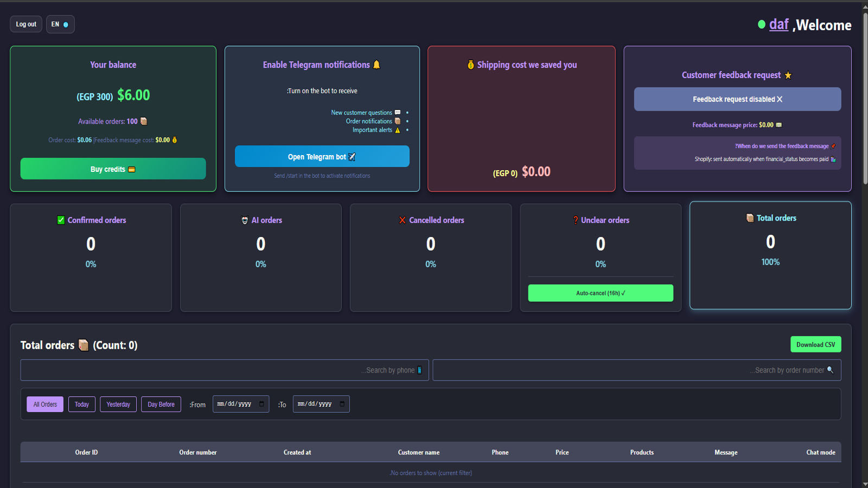Viewport: 868px width, 488px height.
Task: Click the magnifier icon in order number search
Action: click(831, 370)
